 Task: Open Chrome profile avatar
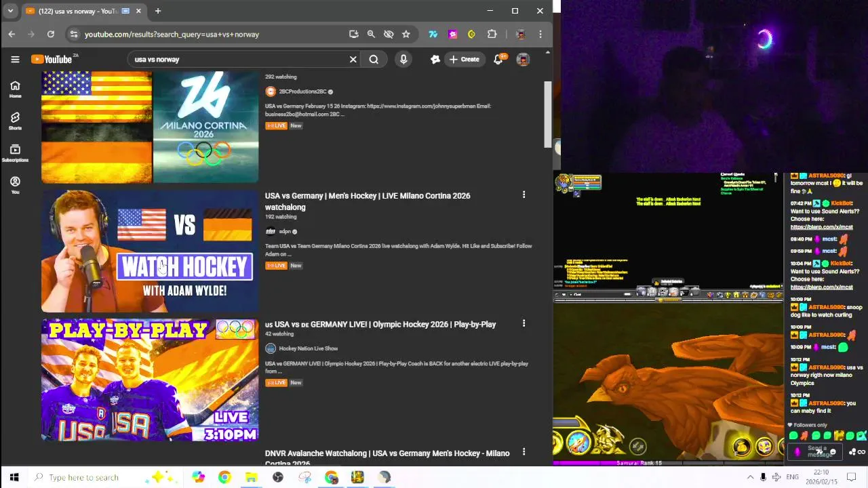coord(520,34)
